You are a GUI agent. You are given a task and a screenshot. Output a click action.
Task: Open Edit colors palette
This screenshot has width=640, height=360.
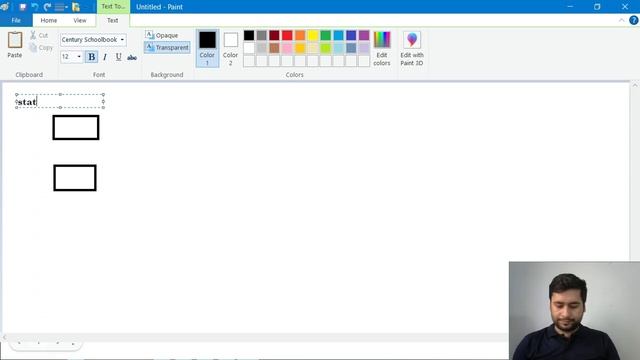click(382, 49)
